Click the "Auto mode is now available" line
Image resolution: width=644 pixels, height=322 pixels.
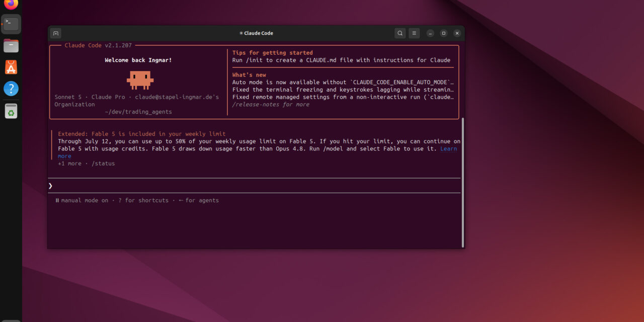pyautogui.click(x=343, y=82)
